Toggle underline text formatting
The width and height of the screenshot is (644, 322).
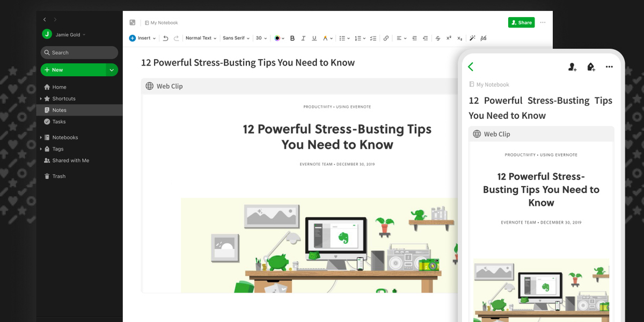tap(314, 38)
